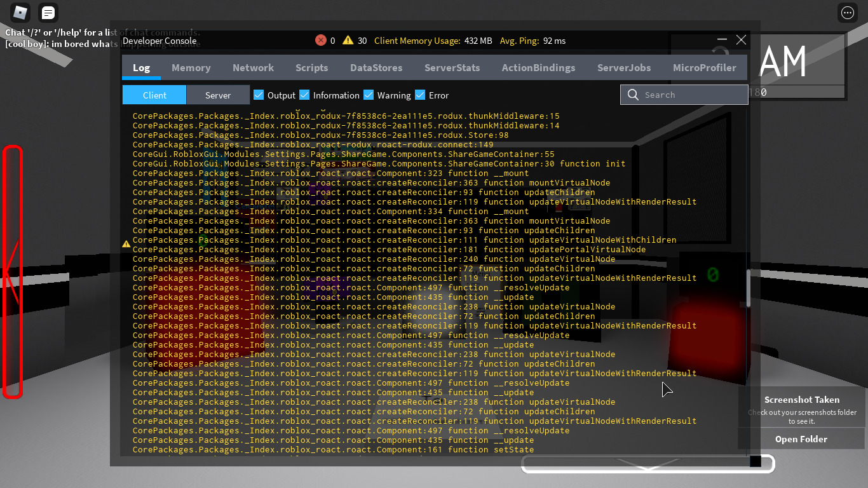868x488 pixels.
Task: Click the red error count icon
Action: 321,40
